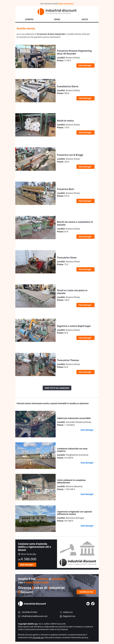The image size is (114, 644).
Task: Click the user icon next to Registrati ora
Action: 61,616
